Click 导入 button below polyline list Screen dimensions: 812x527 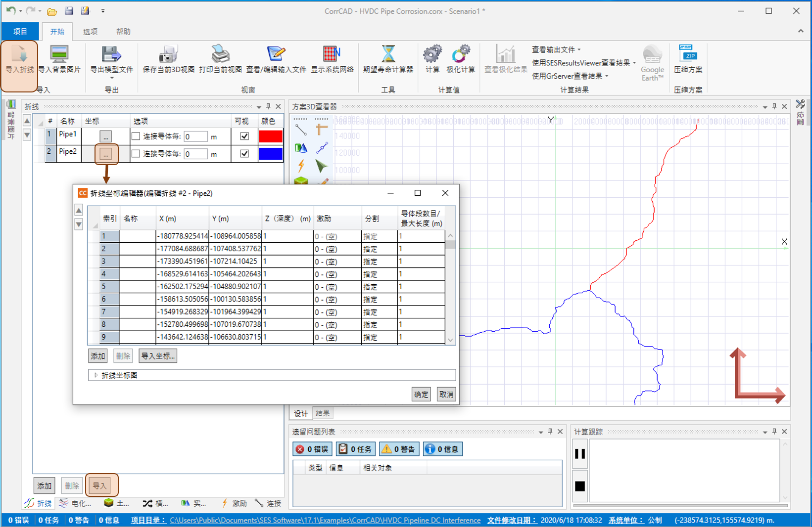pyautogui.click(x=100, y=486)
